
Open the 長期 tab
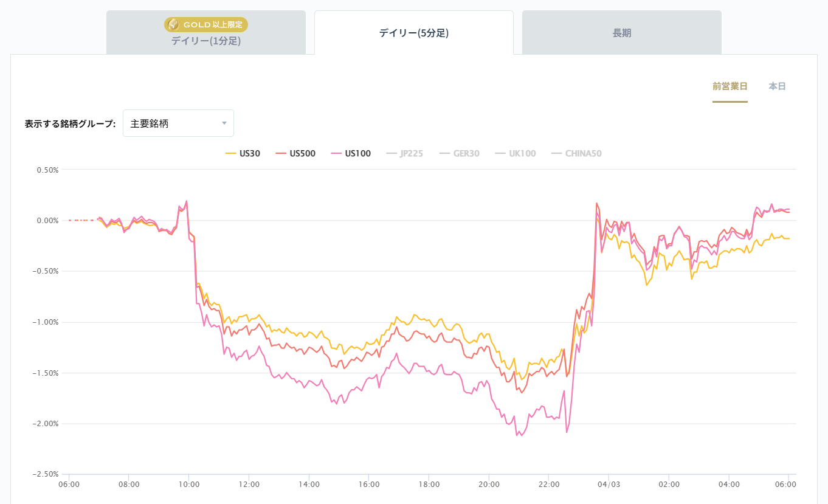[x=621, y=33]
